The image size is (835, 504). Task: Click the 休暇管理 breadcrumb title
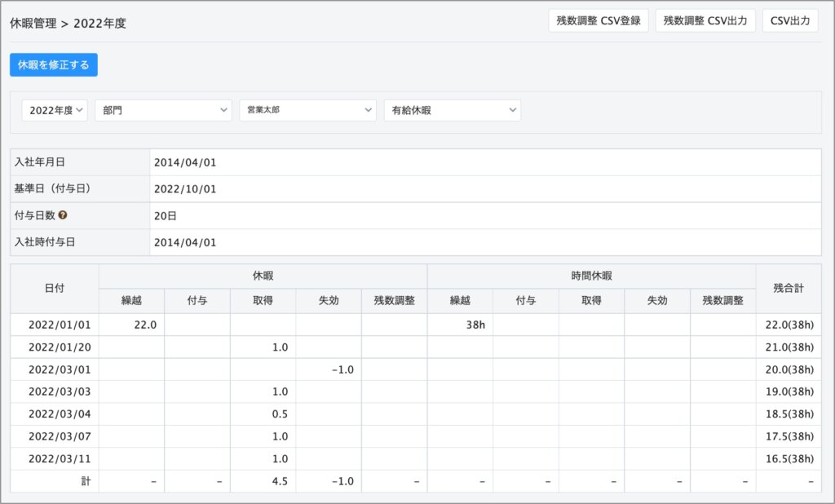(x=33, y=24)
